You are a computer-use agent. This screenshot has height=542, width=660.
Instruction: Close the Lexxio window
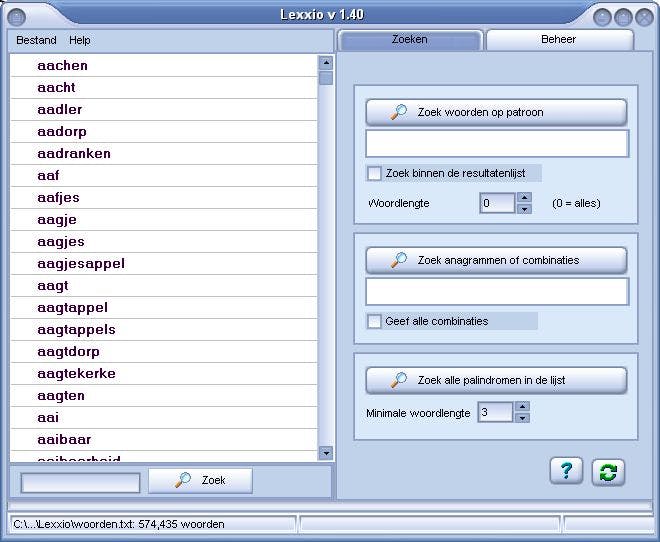click(x=644, y=18)
